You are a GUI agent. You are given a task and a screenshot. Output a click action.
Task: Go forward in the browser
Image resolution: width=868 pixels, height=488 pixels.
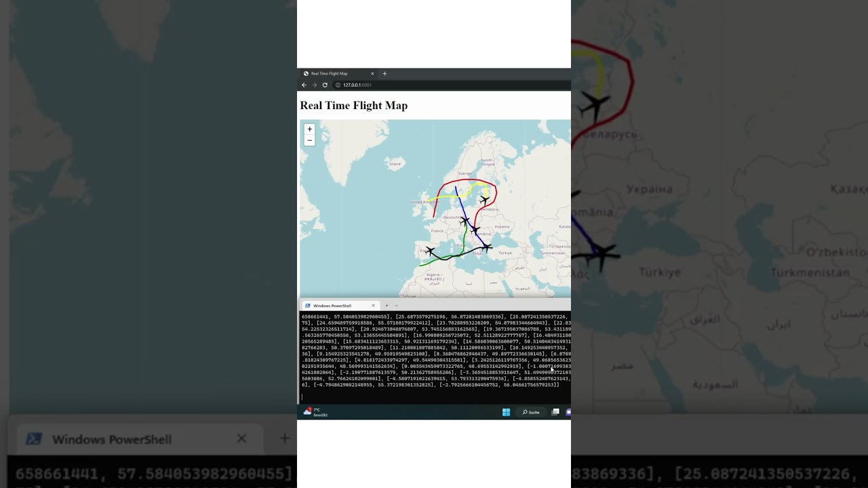(314, 85)
